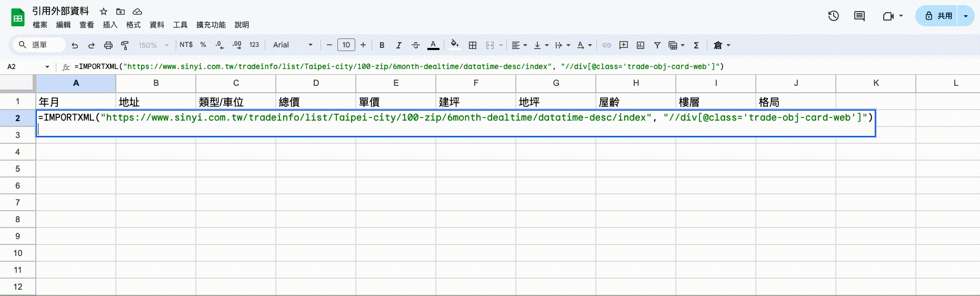Open more number formats 123
This screenshot has height=296, width=980.
[x=254, y=45]
